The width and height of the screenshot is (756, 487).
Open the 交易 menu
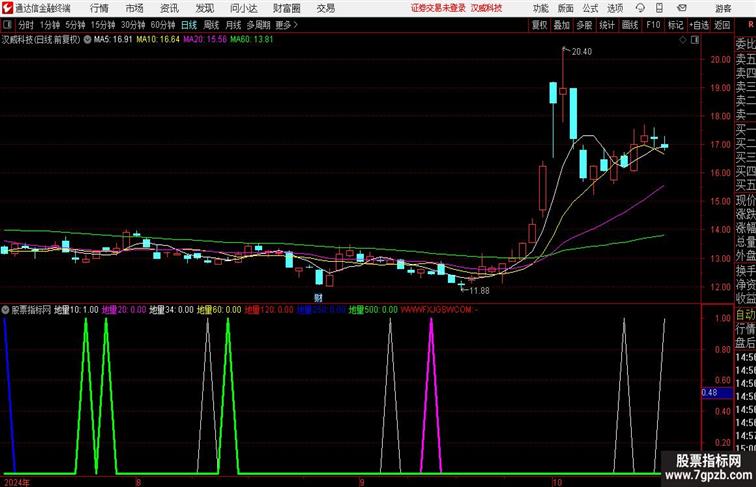point(325,8)
